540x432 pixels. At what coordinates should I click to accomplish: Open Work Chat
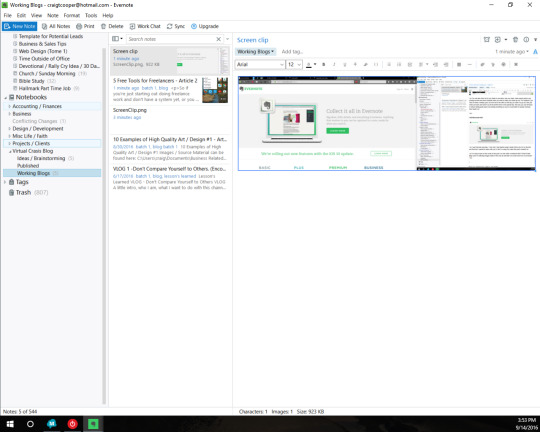[x=145, y=26]
